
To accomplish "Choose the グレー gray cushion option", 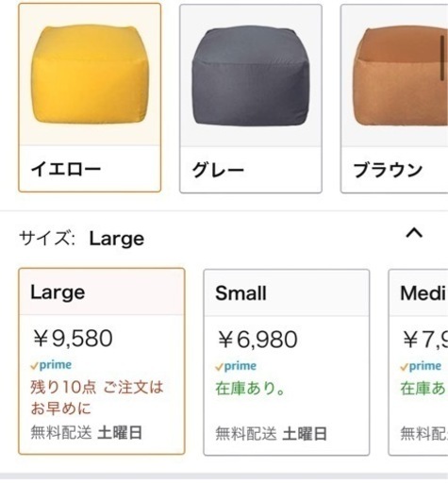I will 251,98.
